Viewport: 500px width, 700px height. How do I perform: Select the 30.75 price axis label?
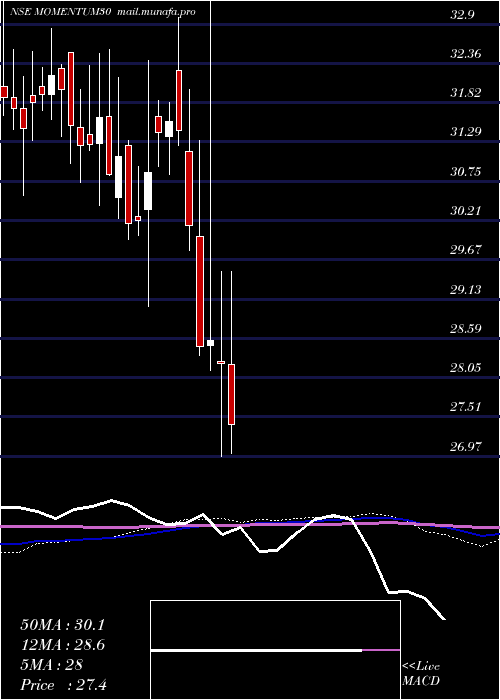(466, 171)
